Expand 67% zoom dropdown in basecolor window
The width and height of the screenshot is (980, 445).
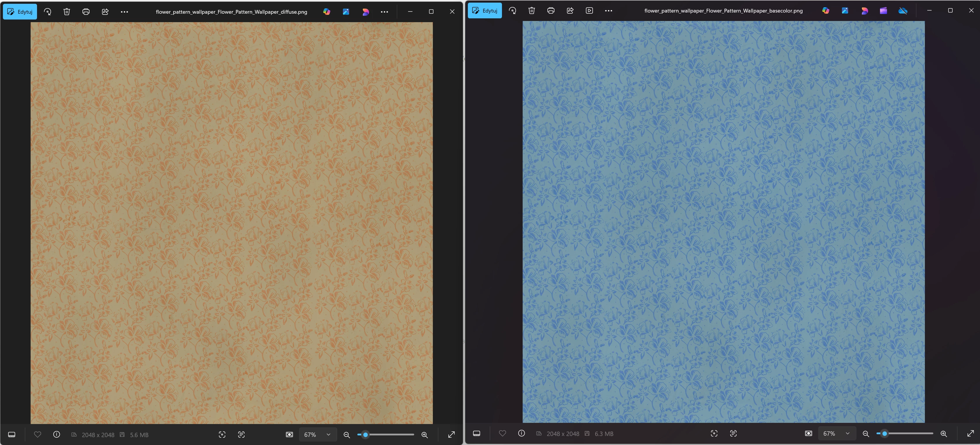[x=848, y=433]
